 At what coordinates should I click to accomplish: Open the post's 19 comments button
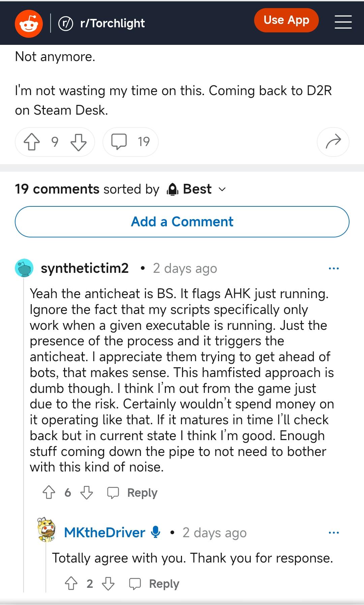[130, 142]
